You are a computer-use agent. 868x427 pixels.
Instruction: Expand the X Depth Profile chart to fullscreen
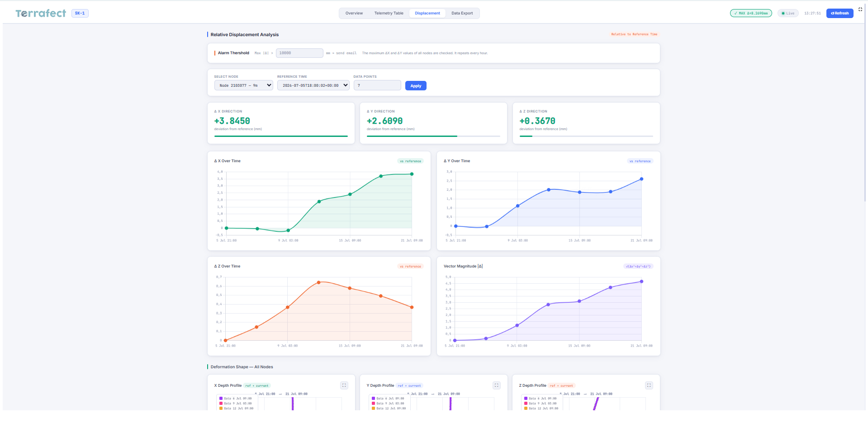point(344,385)
